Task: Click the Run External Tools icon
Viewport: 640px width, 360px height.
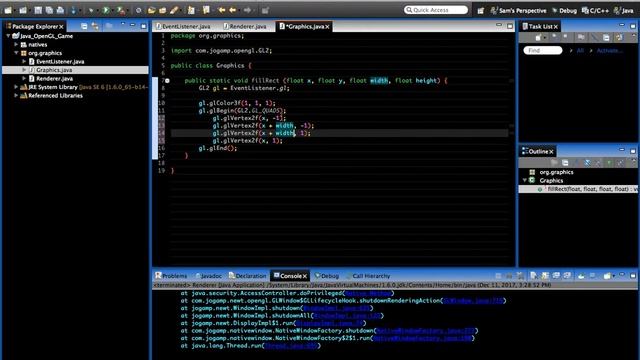Action: [x=120, y=10]
